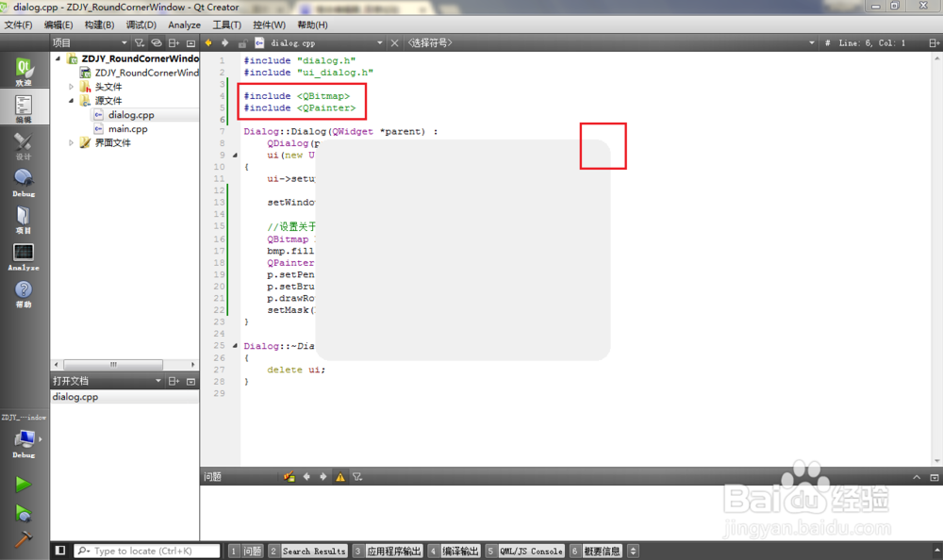Toggle file write lock icon
The height and width of the screenshot is (560, 943).
(x=242, y=43)
